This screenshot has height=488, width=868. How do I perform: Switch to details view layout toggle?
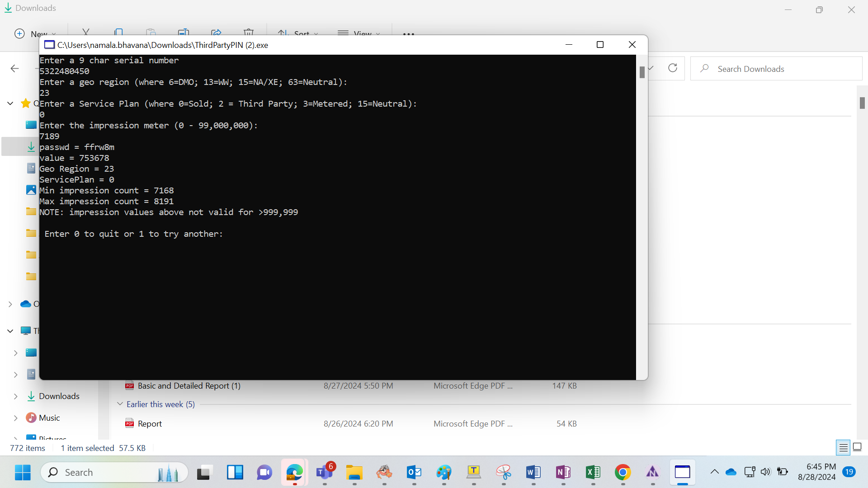pos(843,448)
